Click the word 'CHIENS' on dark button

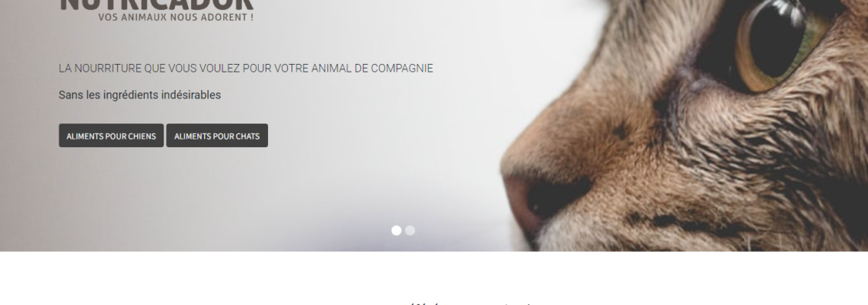coord(142,136)
